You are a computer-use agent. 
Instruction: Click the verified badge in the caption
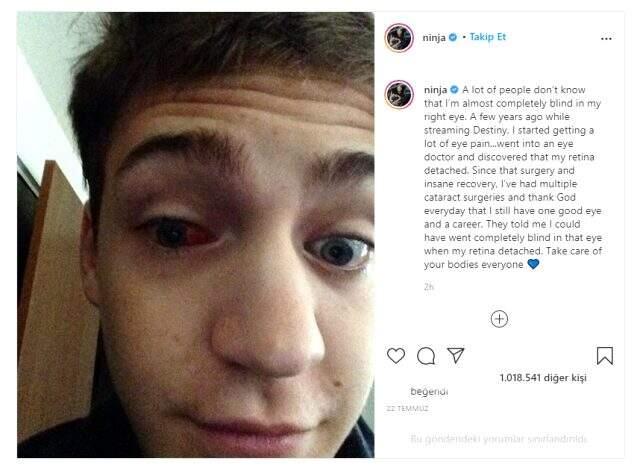[x=454, y=89]
